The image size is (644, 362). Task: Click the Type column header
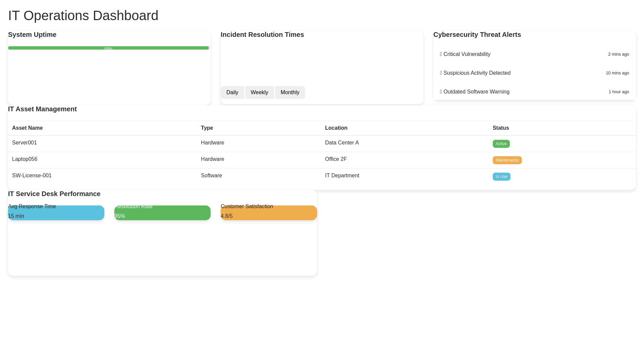point(207,128)
